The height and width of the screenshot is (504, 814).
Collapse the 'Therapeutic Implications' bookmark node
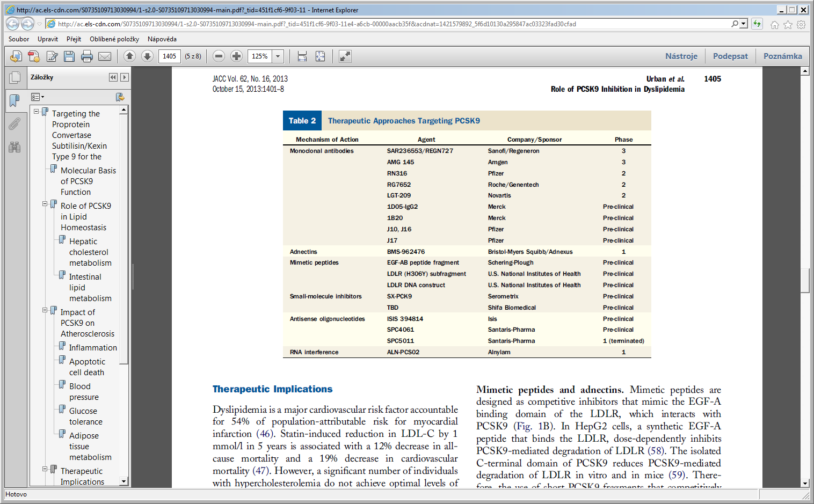(45, 469)
